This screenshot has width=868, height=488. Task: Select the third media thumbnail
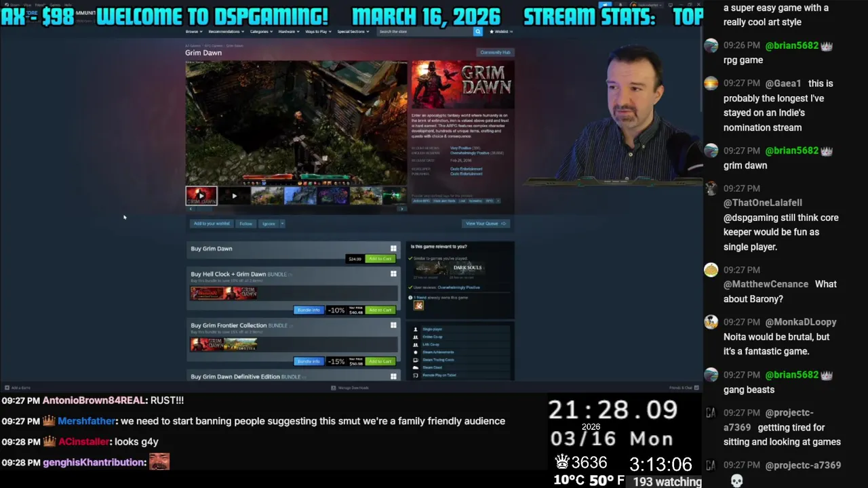[x=267, y=196]
